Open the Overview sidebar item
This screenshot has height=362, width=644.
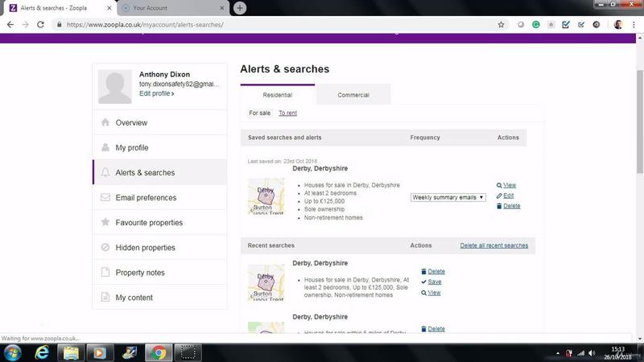(x=159, y=122)
